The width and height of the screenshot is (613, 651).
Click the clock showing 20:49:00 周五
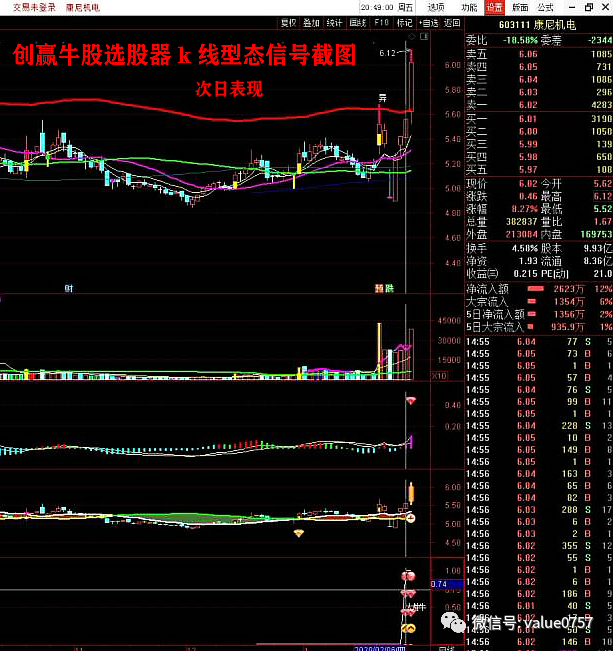click(x=386, y=7)
